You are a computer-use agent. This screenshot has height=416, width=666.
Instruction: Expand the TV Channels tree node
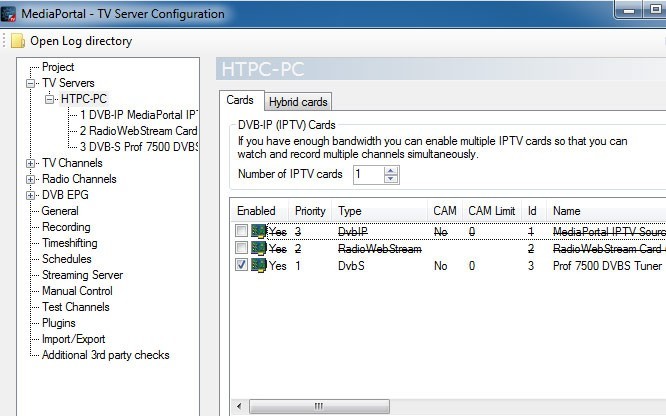click(31, 163)
